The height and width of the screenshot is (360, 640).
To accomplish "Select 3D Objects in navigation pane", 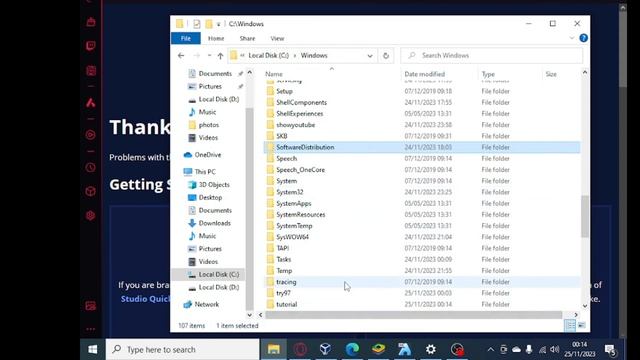I will 214,184.
